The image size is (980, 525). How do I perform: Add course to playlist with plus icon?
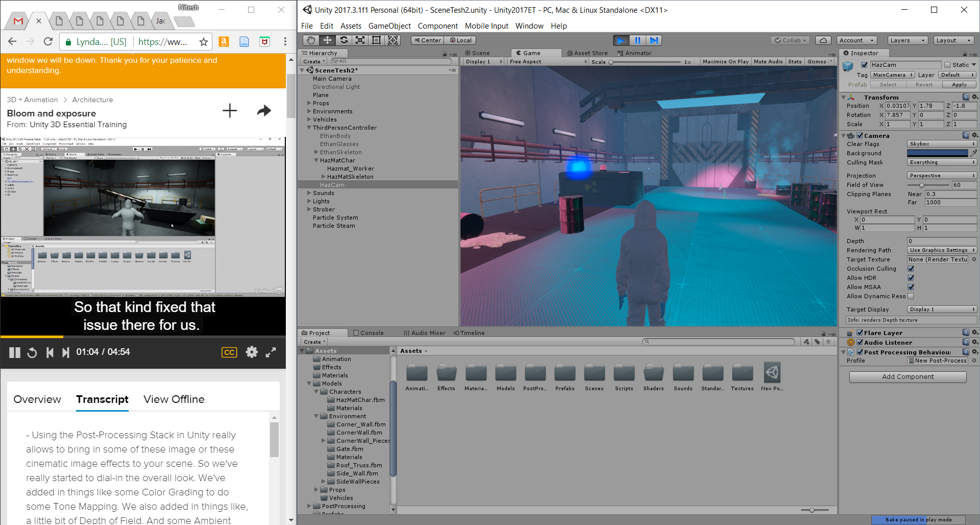pos(230,110)
